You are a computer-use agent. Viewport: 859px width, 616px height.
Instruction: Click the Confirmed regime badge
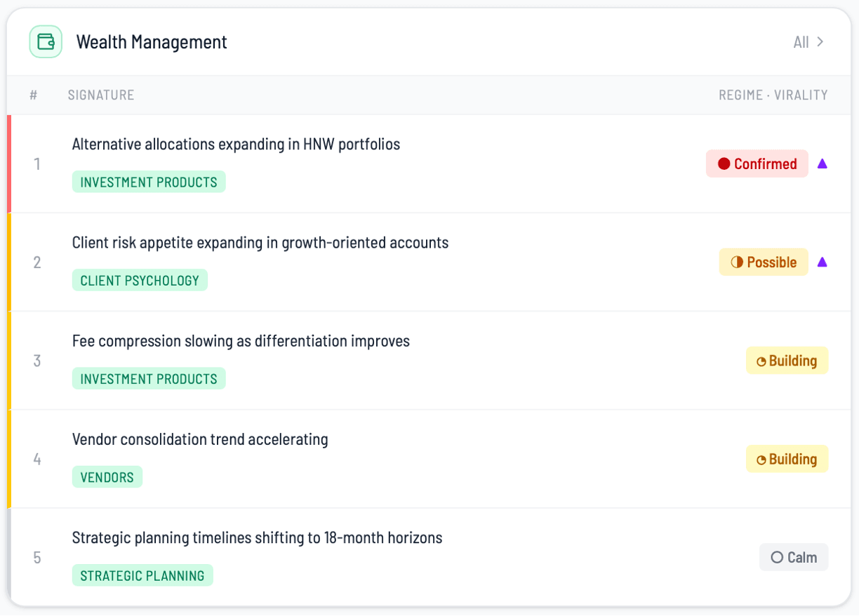(x=757, y=163)
